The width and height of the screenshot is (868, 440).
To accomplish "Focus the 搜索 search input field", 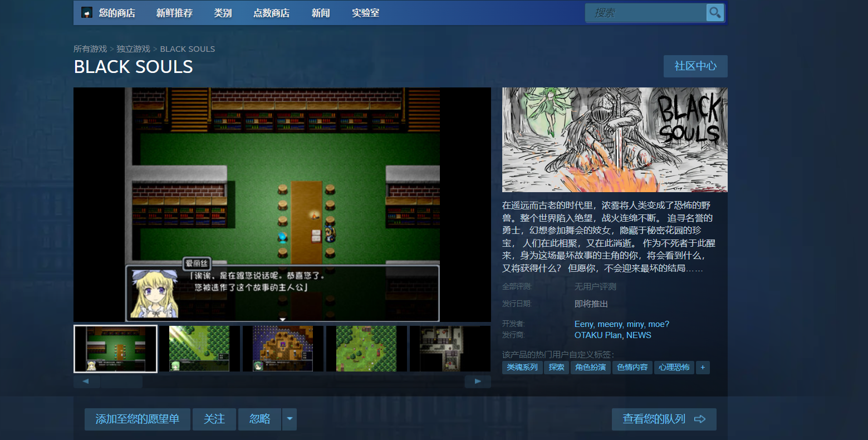I will click(x=646, y=13).
